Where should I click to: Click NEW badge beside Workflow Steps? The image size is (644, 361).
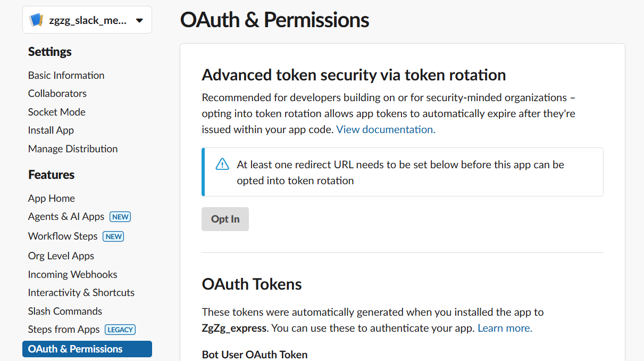click(x=113, y=236)
